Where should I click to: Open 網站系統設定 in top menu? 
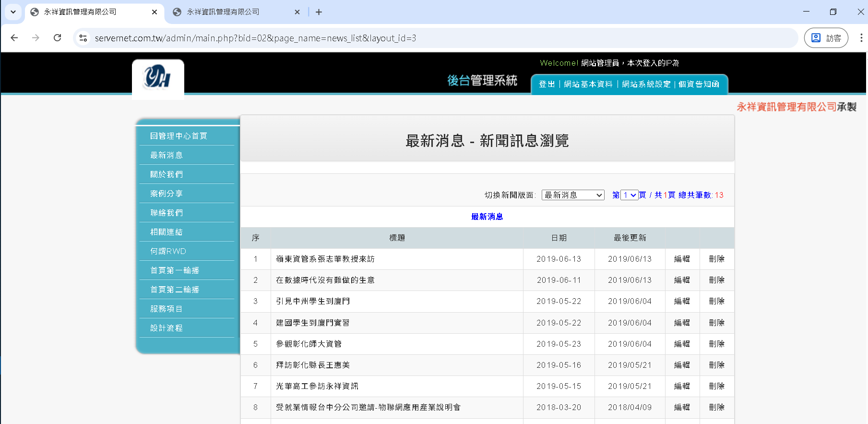coord(646,84)
